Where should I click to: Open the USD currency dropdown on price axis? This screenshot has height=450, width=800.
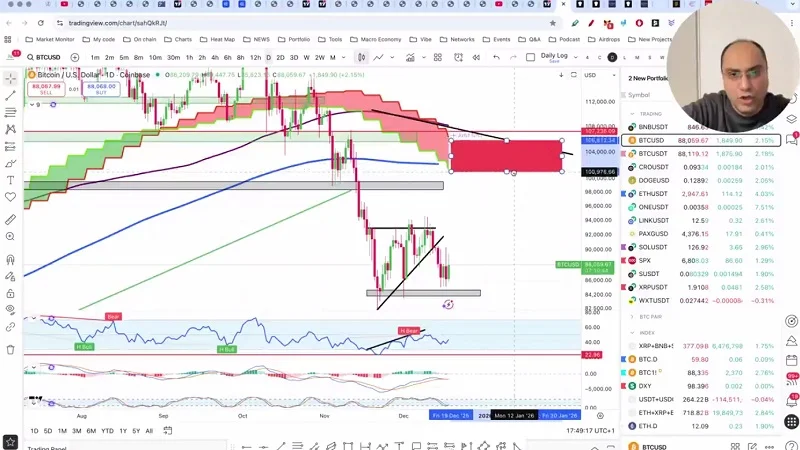(x=591, y=75)
